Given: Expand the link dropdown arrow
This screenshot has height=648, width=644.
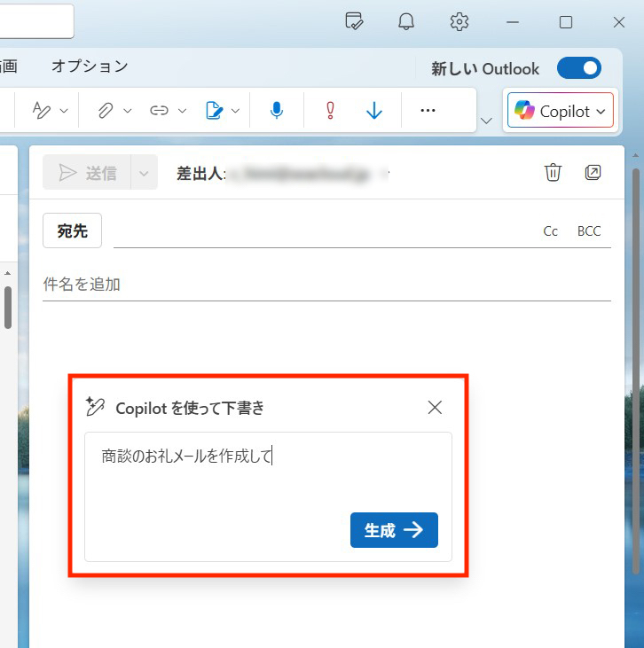Looking at the screenshot, I should pyautogui.click(x=183, y=111).
